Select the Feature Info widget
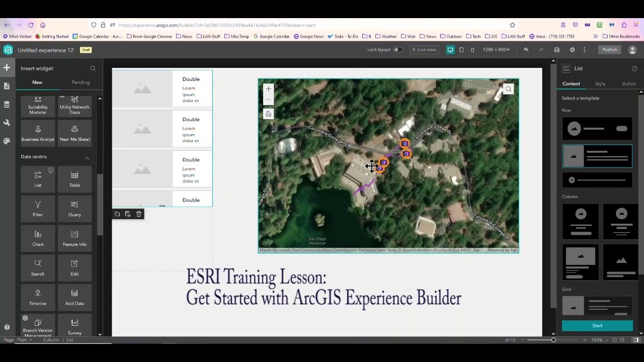 click(x=74, y=238)
